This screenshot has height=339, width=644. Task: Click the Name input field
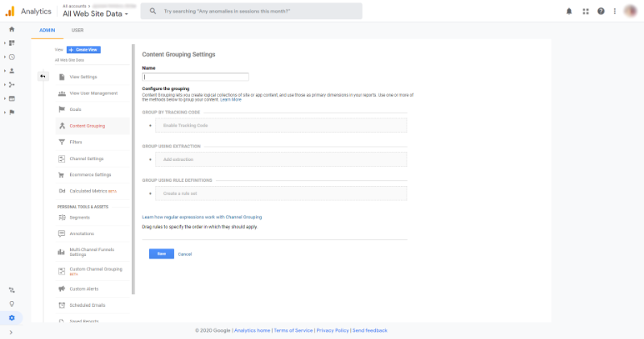[195, 76]
